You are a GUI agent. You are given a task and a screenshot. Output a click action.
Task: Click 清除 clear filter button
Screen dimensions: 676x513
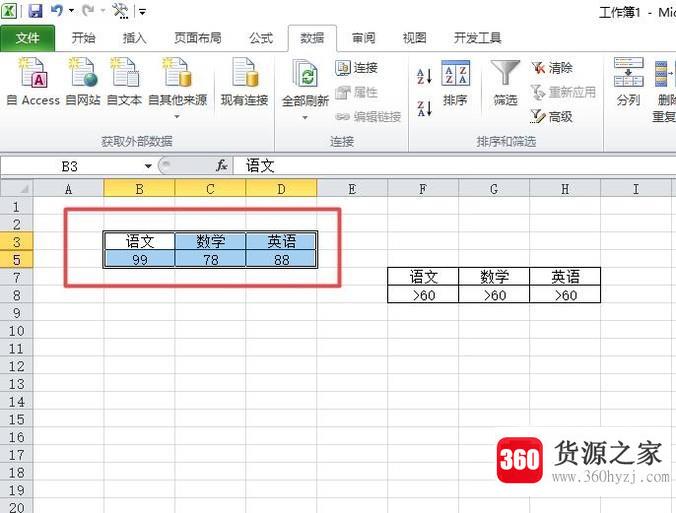(x=552, y=68)
